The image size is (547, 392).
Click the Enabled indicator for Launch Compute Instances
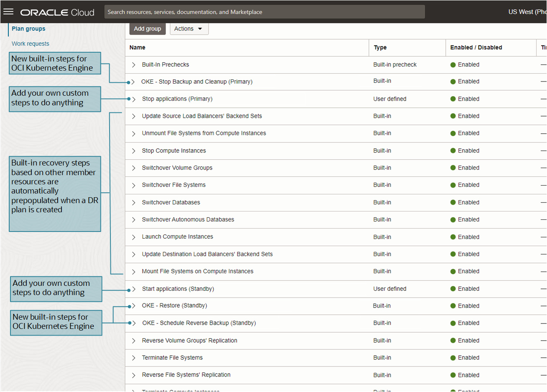(x=454, y=237)
